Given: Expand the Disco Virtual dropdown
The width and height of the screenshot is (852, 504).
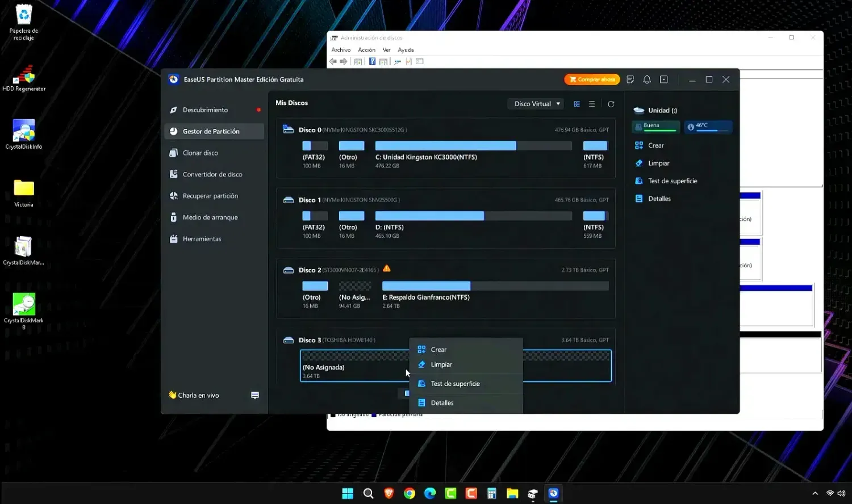Looking at the screenshot, I should click(534, 104).
